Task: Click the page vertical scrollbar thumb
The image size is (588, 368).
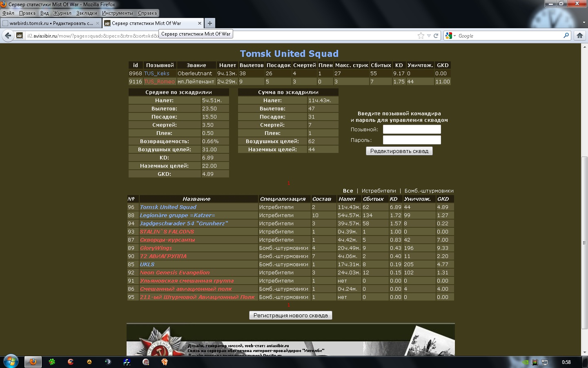Action: coord(584,243)
